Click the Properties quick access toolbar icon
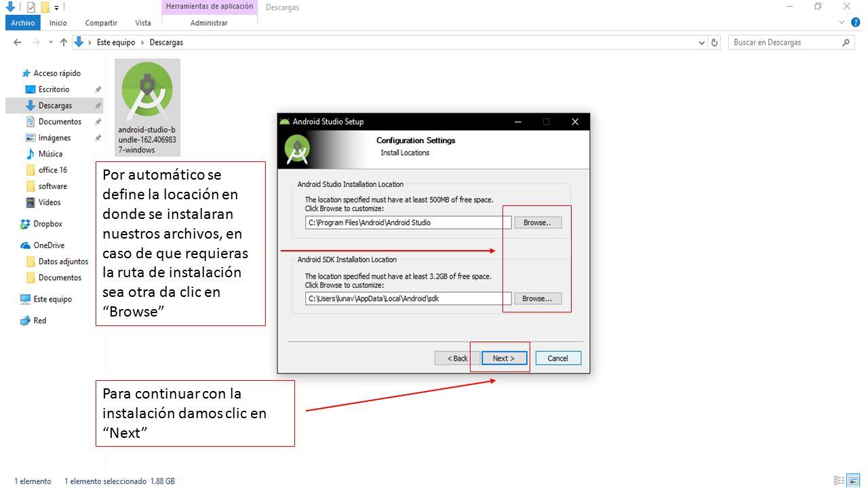The height and width of the screenshot is (488, 868). coord(31,7)
